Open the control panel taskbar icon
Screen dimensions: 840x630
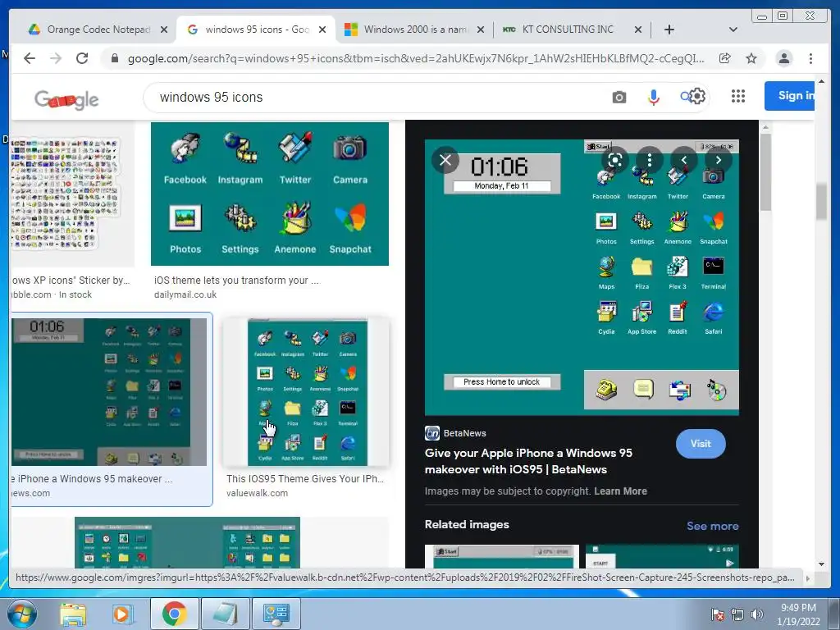click(276, 614)
